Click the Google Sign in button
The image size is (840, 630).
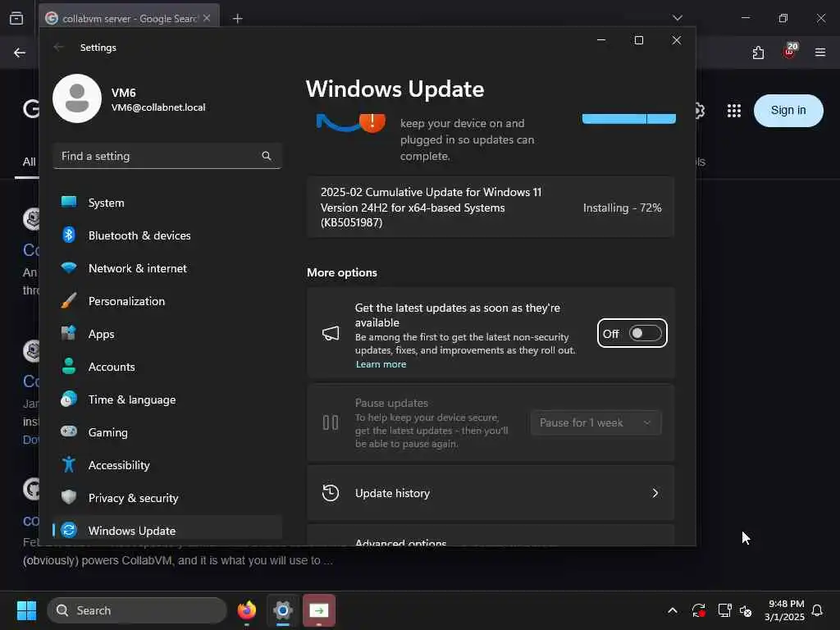click(x=788, y=111)
